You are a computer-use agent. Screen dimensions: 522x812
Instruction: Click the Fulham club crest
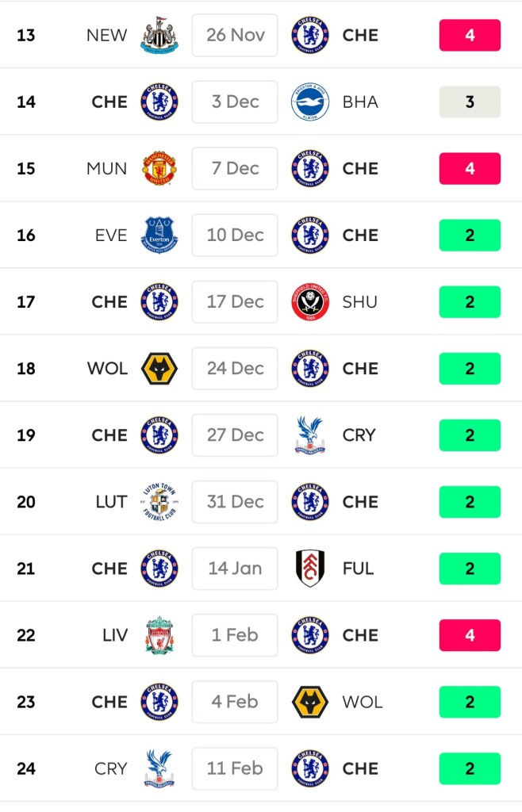coord(310,569)
